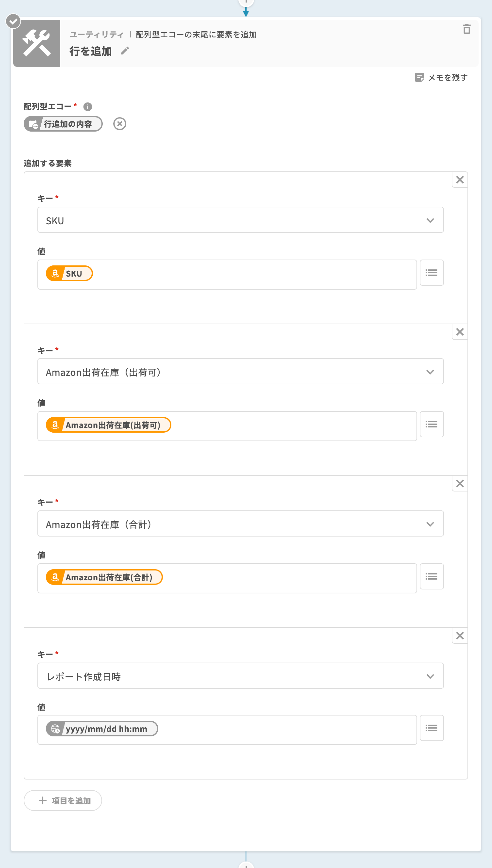Click the pencil icon beside 行を追加
Image resolution: width=492 pixels, height=868 pixels.
pyautogui.click(x=125, y=51)
